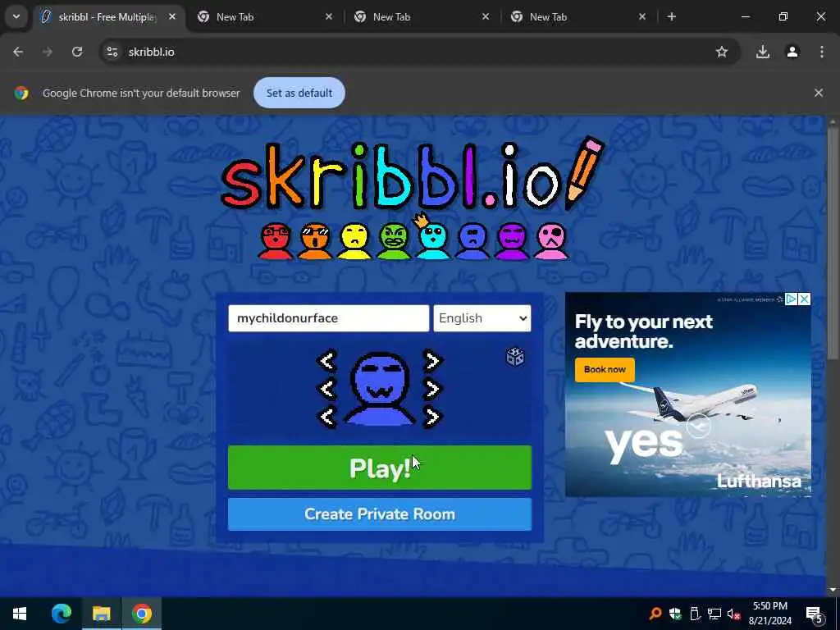Click Chrome icon in taskbar
This screenshot has width=840, height=630.
tap(141, 614)
